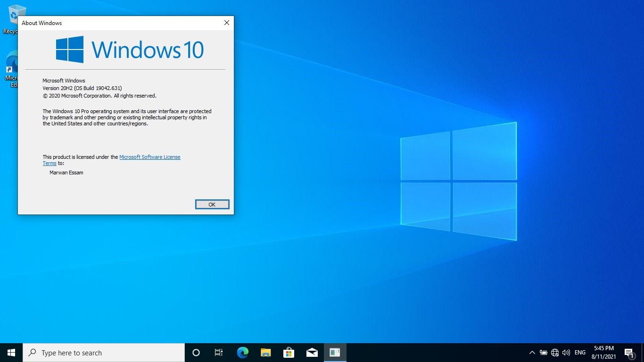The height and width of the screenshot is (362, 644).
Task: Show hidden system tray icons
Action: pos(532,353)
